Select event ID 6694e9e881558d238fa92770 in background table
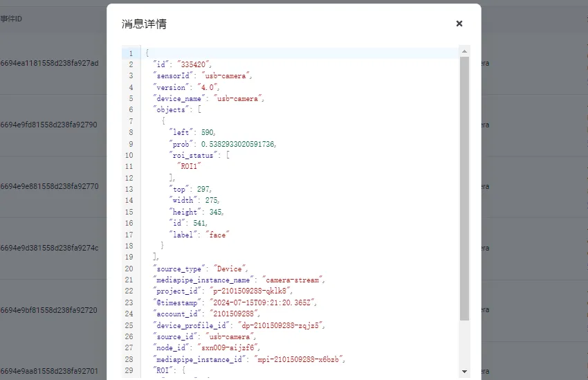Viewport: 588px width, 380px height. point(49,186)
